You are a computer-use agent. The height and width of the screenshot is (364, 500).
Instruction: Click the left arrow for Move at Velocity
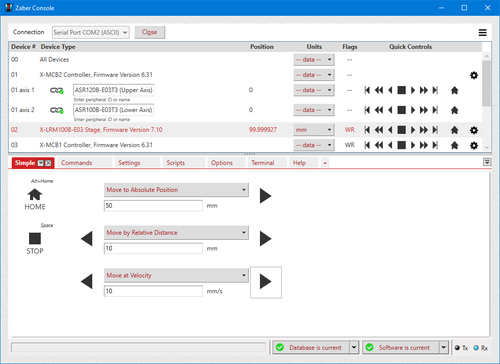tap(87, 282)
